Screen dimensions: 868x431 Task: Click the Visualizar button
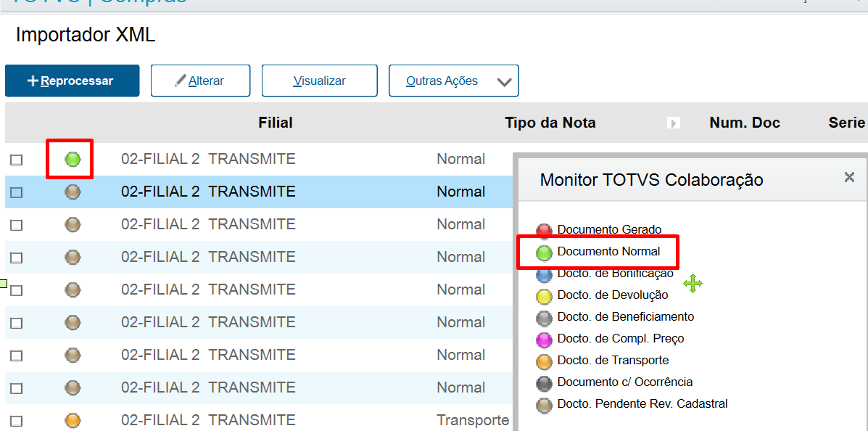tap(319, 81)
